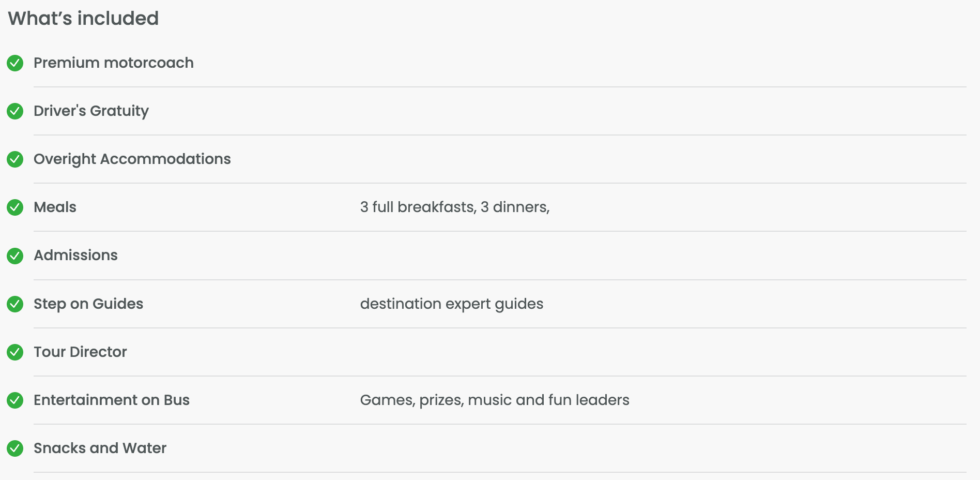The width and height of the screenshot is (980, 480).
Task: Click the checkmark beside Overight Accommodations
Action: (x=15, y=159)
